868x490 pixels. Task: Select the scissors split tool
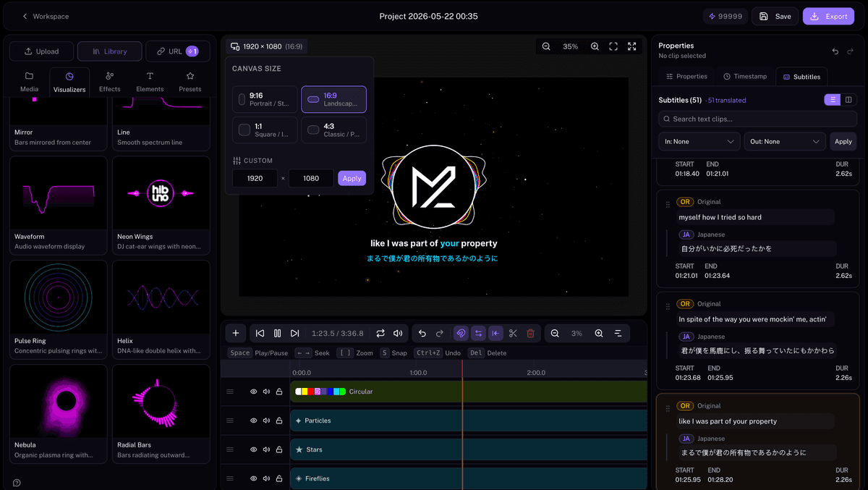click(513, 333)
